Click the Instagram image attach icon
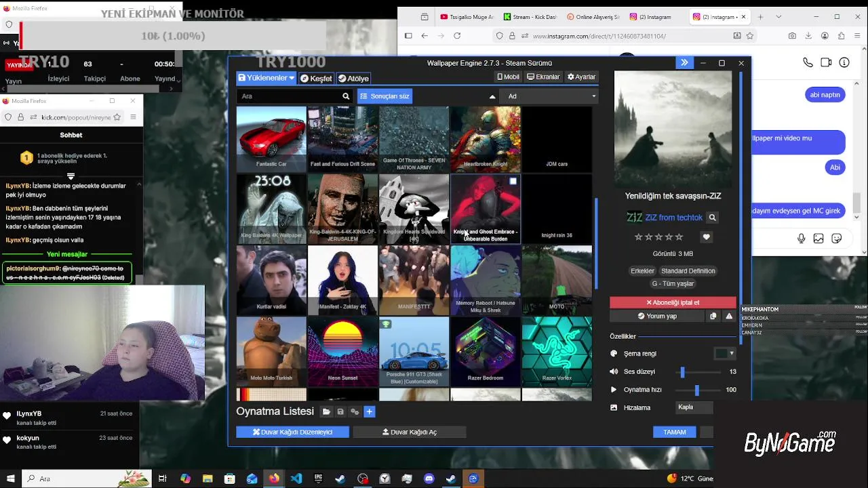The height and width of the screenshot is (488, 868). [818, 238]
